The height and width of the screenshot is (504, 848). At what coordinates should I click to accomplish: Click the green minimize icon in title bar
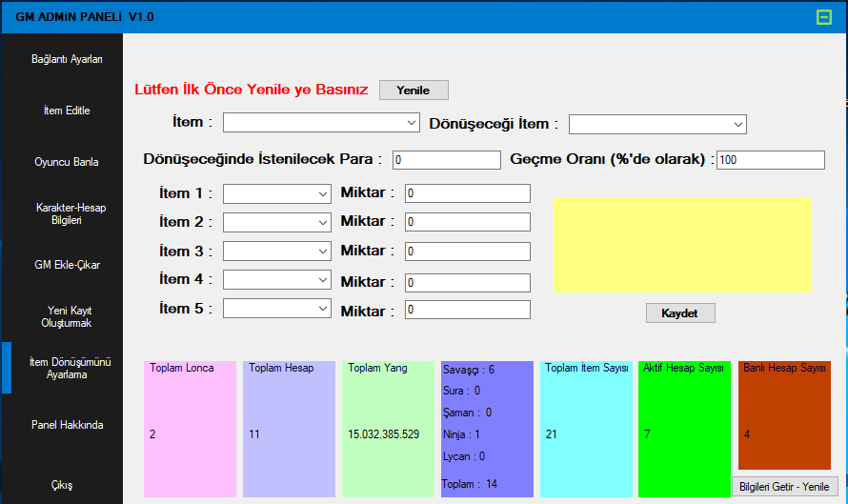tap(823, 17)
